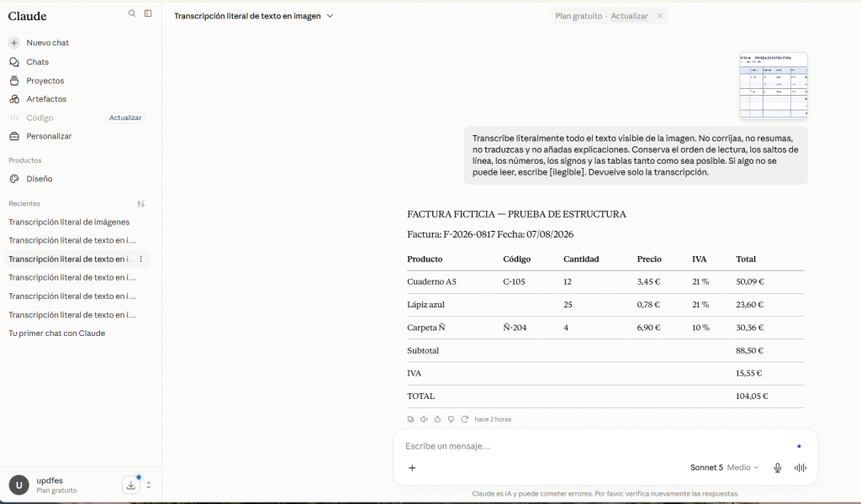The height and width of the screenshot is (504, 861).
Task: Collapse sidebar with the panel toggle icon
Action: 148,13
